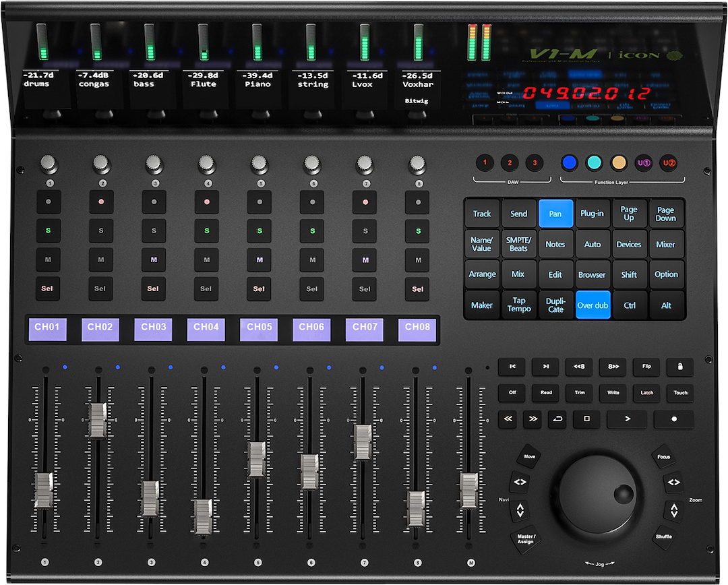Select the Plug-in function pad
This screenshot has height=585, width=728.
(592, 214)
